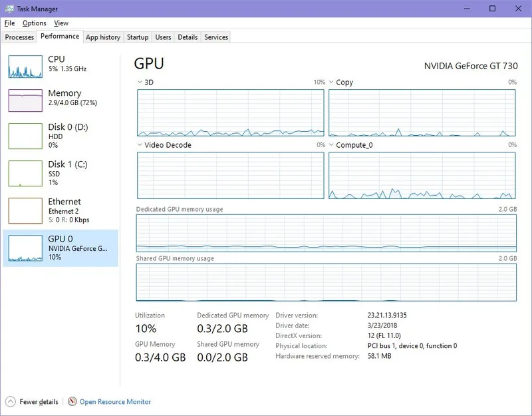Open the Compute_0 engine dropdown

pyautogui.click(x=331, y=145)
